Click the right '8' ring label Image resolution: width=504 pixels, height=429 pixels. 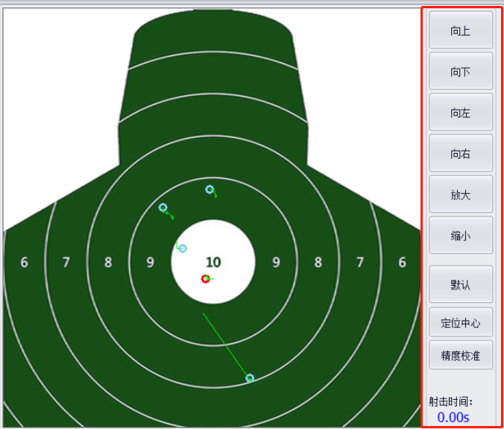(x=318, y=263)
